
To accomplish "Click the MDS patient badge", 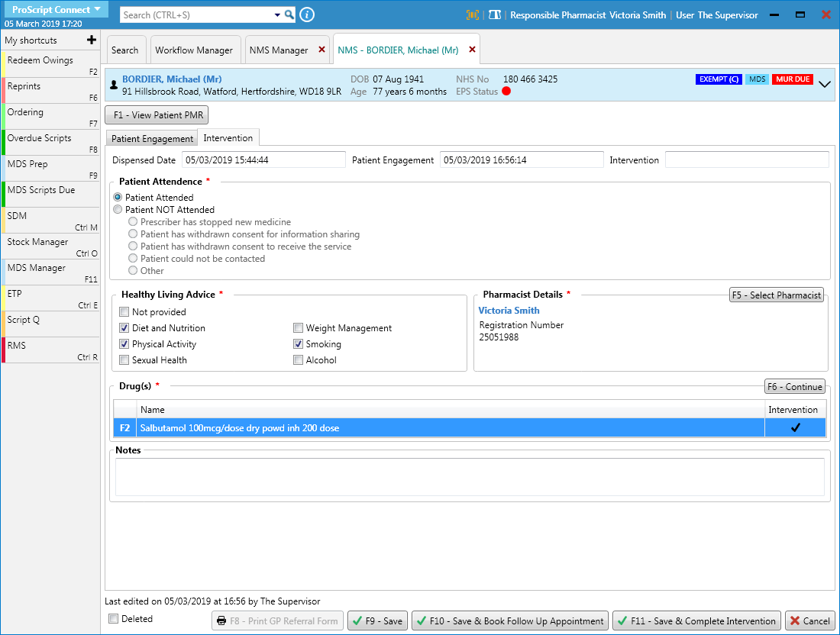I will coord(757,79).
